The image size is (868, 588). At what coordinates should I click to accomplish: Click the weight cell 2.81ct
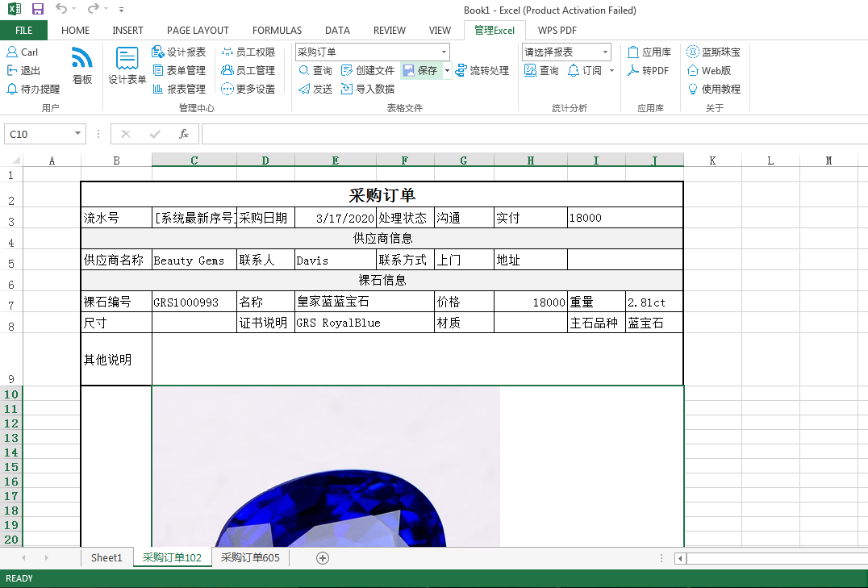coord(654,302)
